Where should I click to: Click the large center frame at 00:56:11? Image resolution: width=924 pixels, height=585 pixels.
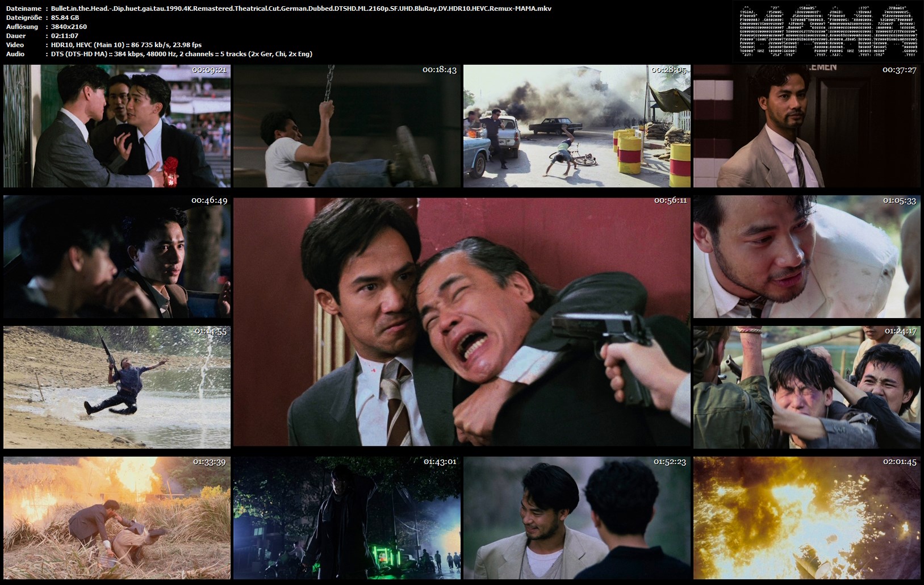tap(462, 322)
